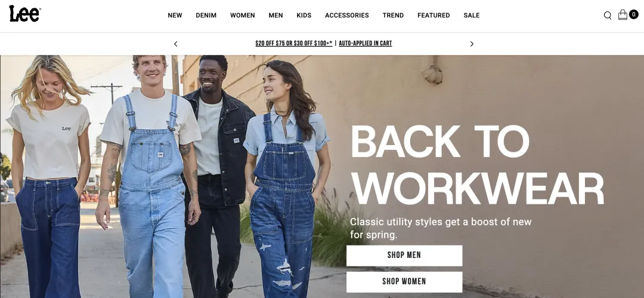
Task: Click the SHOP WOMEN button
Action: pos(404,282)
